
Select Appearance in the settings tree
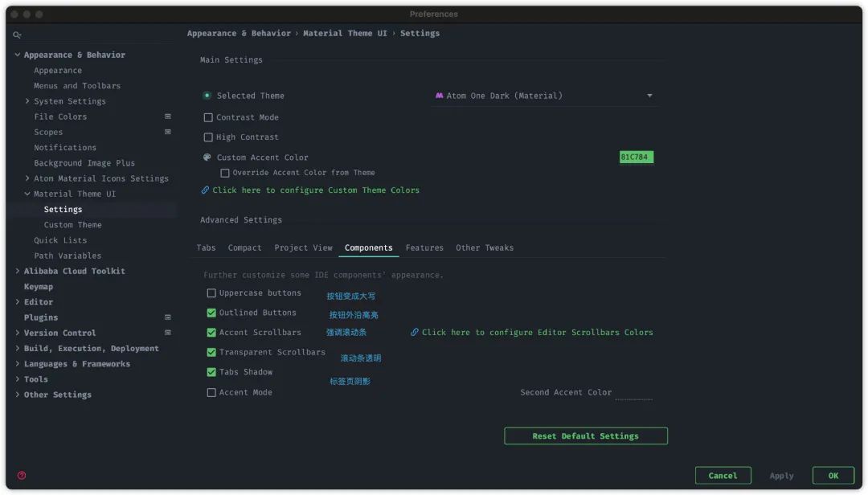[58, 71]
